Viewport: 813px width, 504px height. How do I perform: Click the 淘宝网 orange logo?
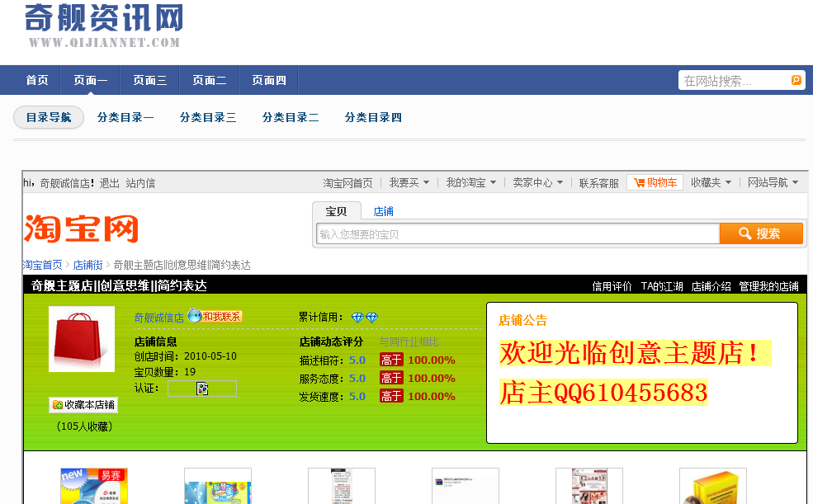pyautogui.click(x=82, y=228)
